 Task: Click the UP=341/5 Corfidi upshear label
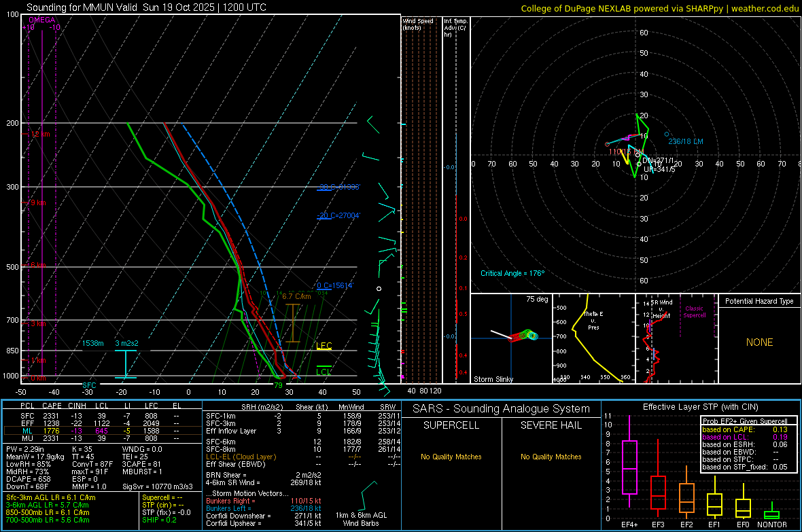click(659, 169)
